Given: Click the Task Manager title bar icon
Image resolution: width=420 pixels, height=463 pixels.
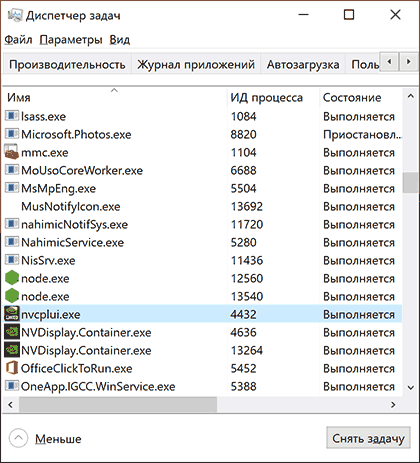Looking at the screenshot, I should pyautogui.click(x=15, y=15).
